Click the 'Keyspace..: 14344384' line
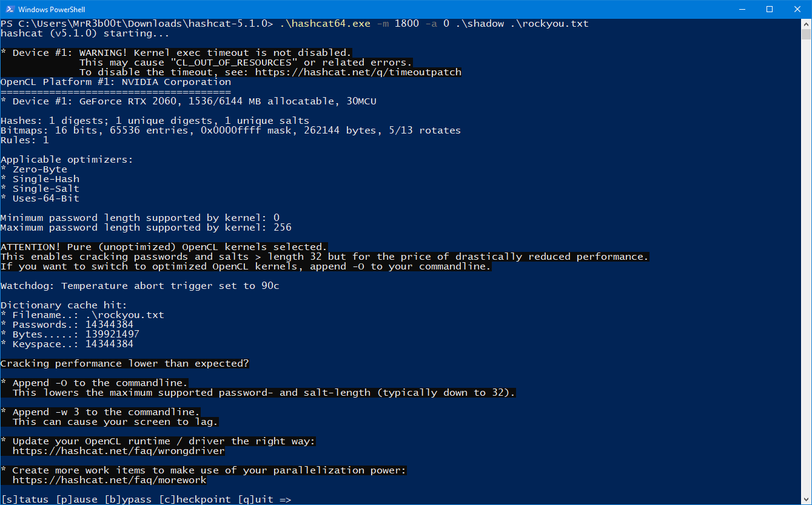This screenshot has height=505, width=812. 67,344
